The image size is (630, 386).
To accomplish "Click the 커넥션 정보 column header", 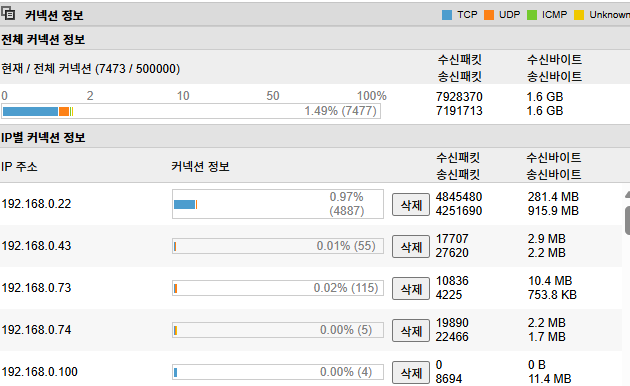I will pos(200,166).
